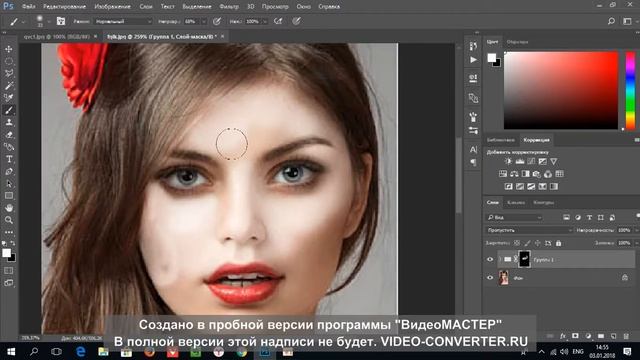Add an Exposure adjustment layer
This screenshot has height=360, width=640.
tap(542, 162)
